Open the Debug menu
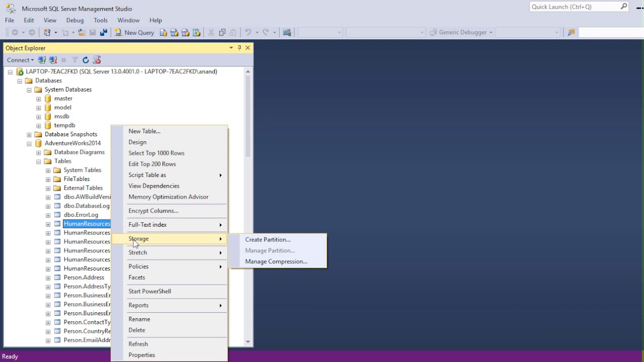Viewport: 644px width, 362px height. [x=75, y=20]
